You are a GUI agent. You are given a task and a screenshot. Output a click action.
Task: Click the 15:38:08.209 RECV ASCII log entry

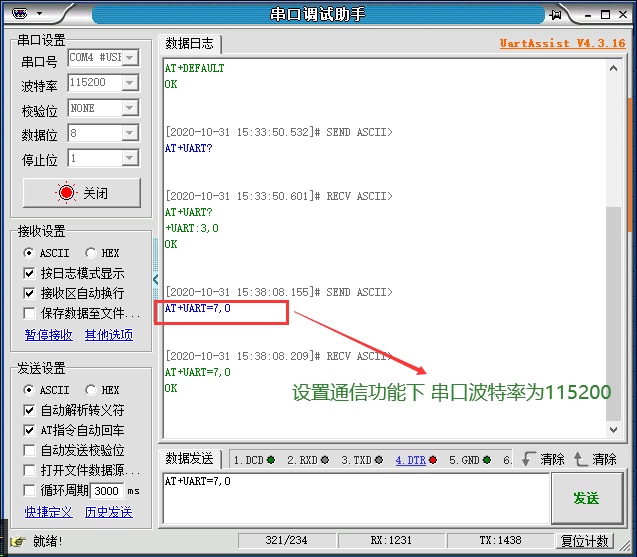279,356
